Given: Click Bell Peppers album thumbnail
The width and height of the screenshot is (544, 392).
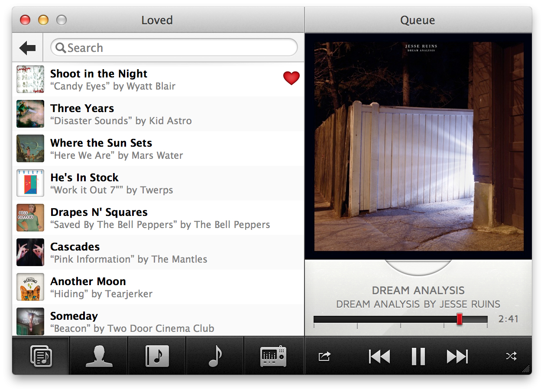Looking at the screenshot, I should coord(30,218).
